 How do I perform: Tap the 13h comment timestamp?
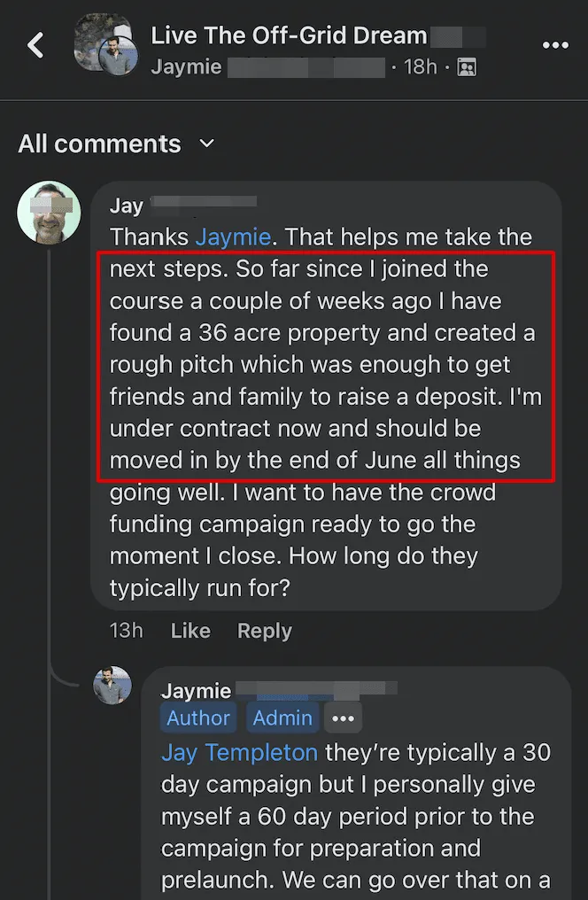pos(126,631)
